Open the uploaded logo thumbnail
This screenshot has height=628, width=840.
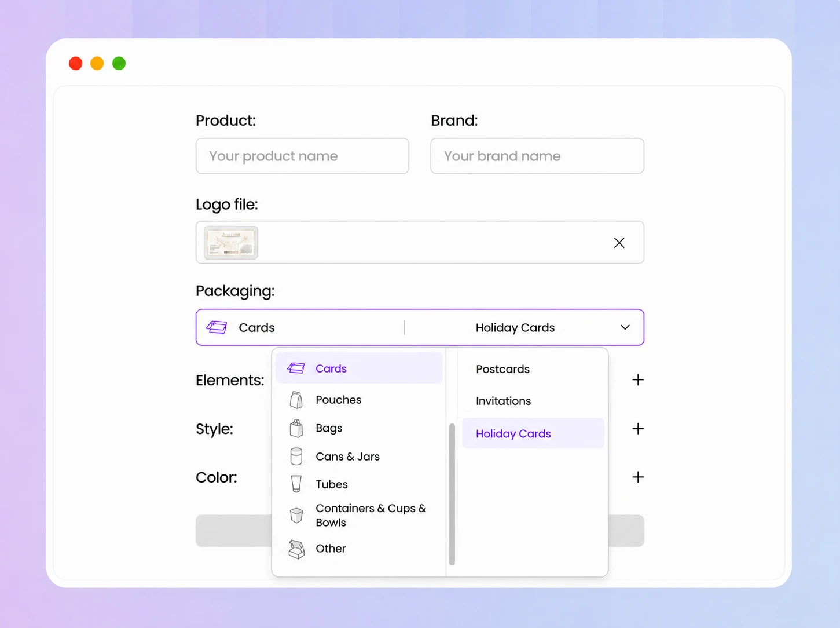pos(231,242)
